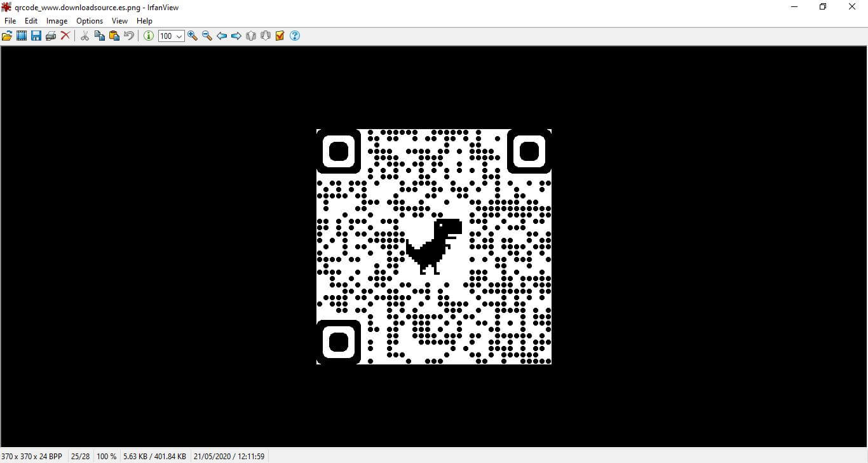This screenshot has width=868, height=463.
Task: Open the Options menu
Action: (90, 21)
